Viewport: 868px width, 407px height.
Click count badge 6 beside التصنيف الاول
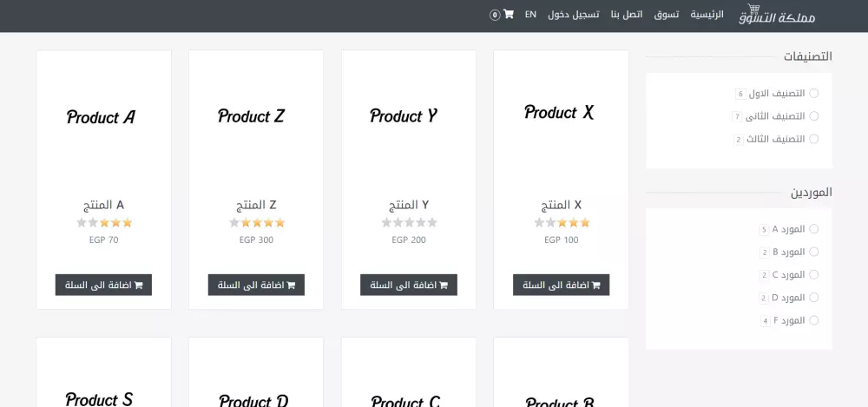740,94
